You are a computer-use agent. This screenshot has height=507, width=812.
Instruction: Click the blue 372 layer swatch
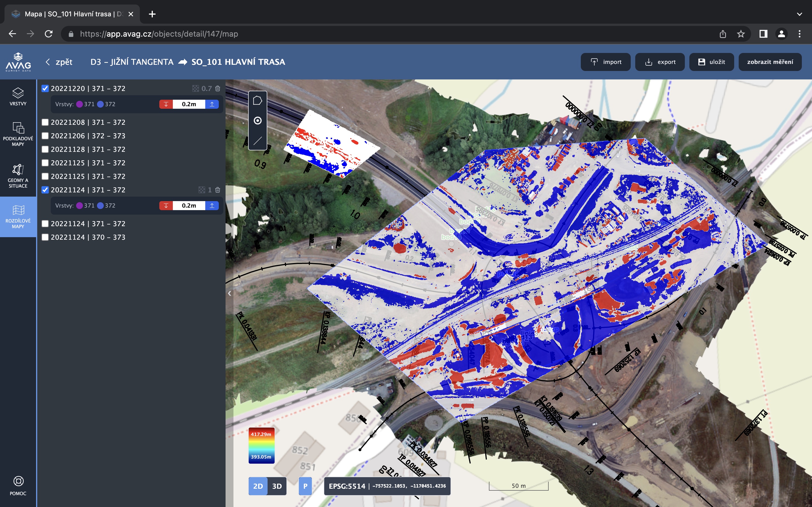tap(100, 104)
